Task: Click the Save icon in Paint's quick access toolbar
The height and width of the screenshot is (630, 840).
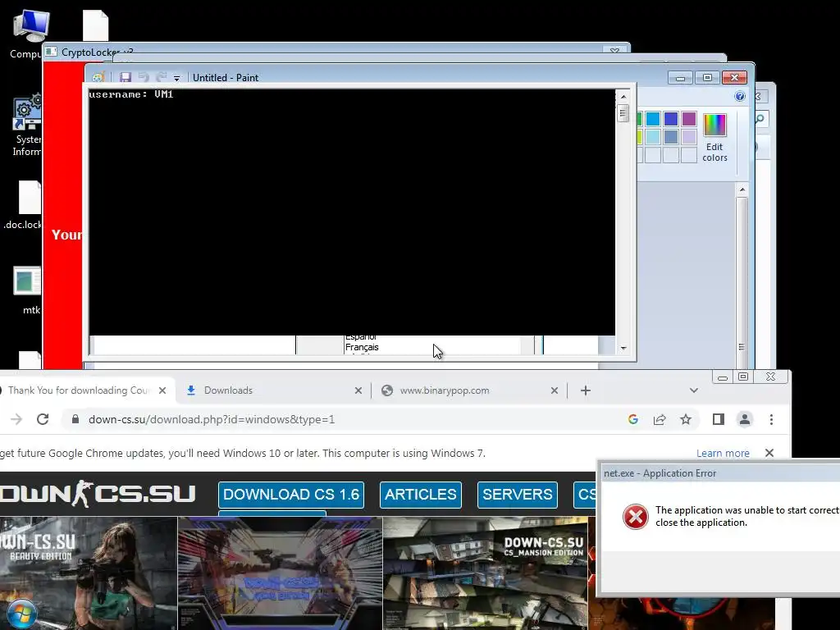Action: click(126, 77)
